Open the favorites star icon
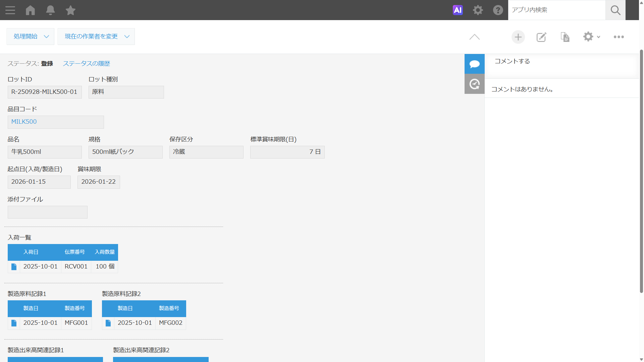The image size is (644, 362). pyautogui.click(x=70, y=10)
